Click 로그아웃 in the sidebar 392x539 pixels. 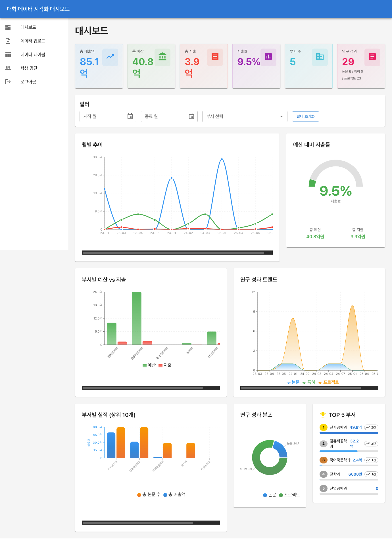click(x=34, y=82)
